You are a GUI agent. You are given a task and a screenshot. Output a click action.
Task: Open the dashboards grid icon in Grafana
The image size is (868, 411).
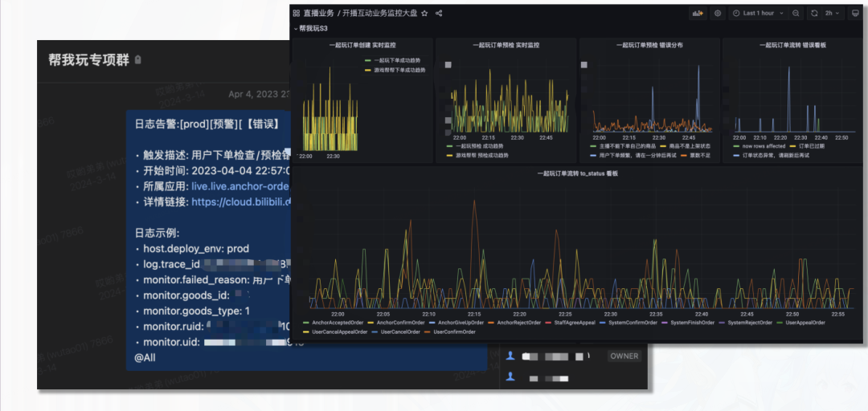click(x=296, y=14)
